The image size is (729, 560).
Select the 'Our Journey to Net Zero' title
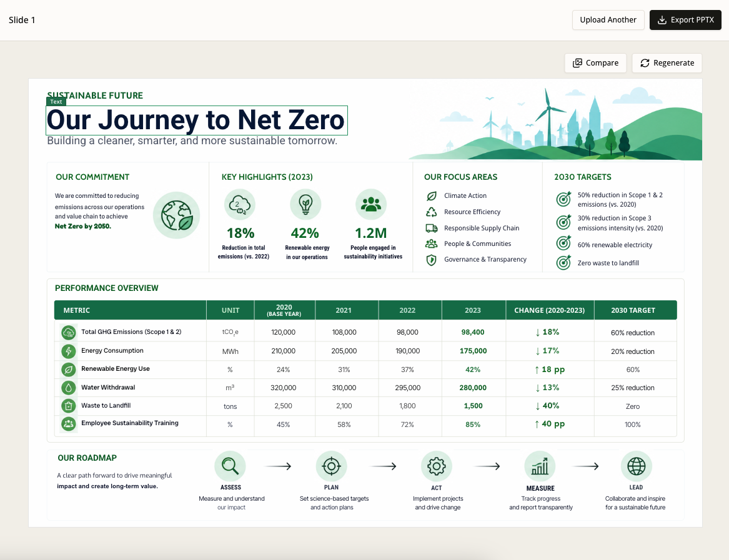[x=197, y=120]
